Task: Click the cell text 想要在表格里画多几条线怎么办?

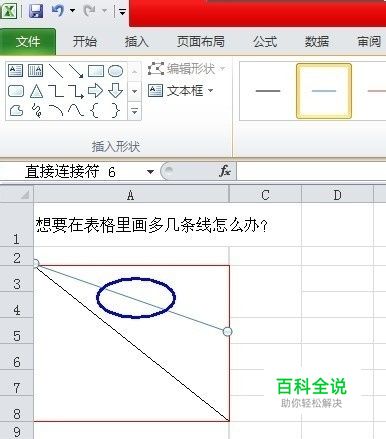Action: [x=152, y=225]
